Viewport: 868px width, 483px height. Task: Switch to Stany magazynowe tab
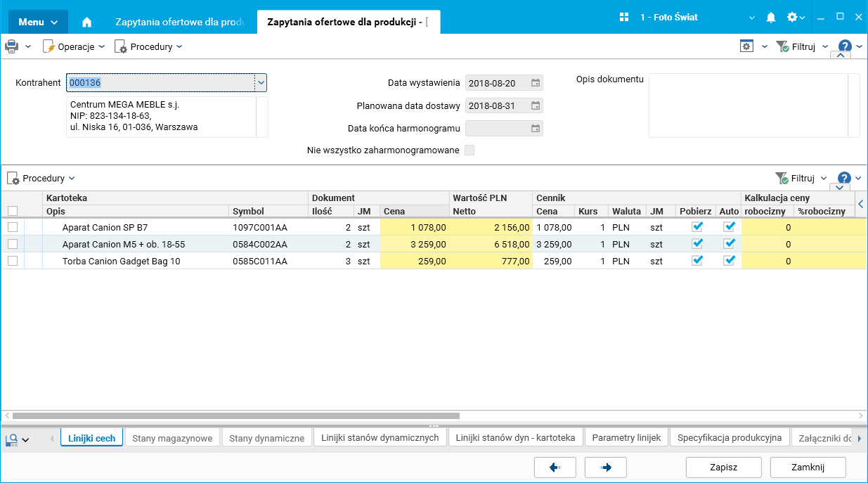(x=172, y=438)
